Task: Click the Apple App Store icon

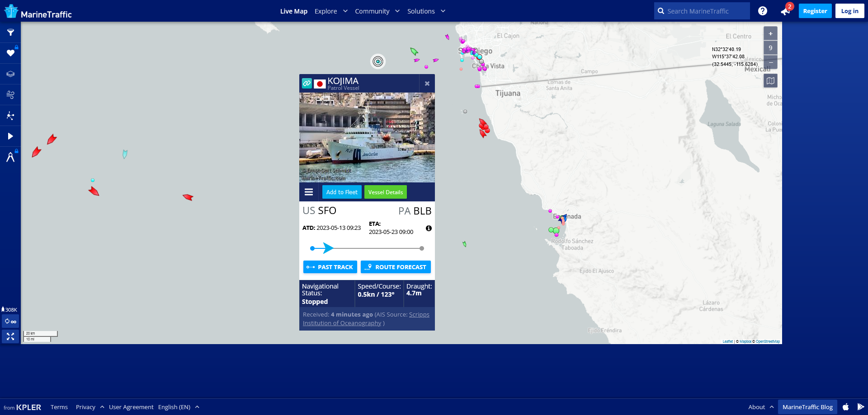Action: point(846,406)
